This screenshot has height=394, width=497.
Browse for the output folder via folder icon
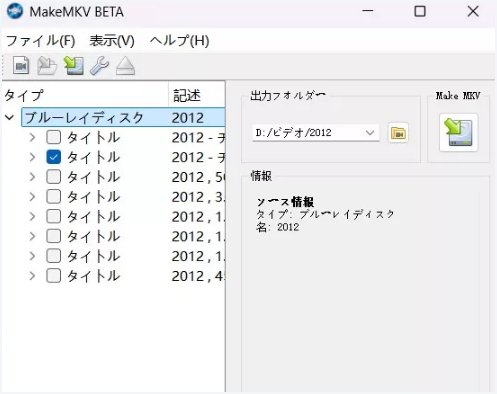pyautogui.click(x=398, y=133)
